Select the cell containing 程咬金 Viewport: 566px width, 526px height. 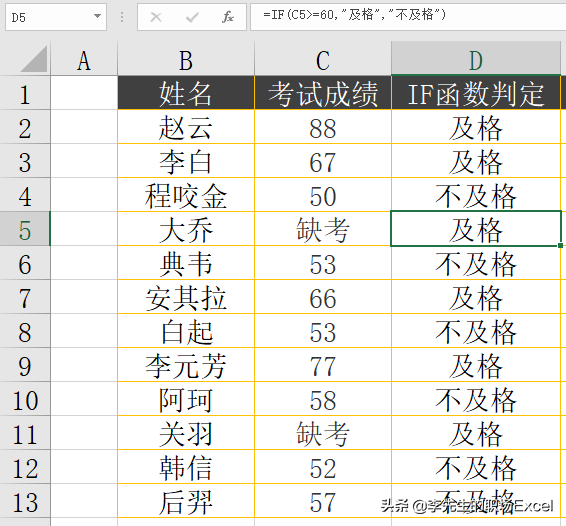coord(186,195)
